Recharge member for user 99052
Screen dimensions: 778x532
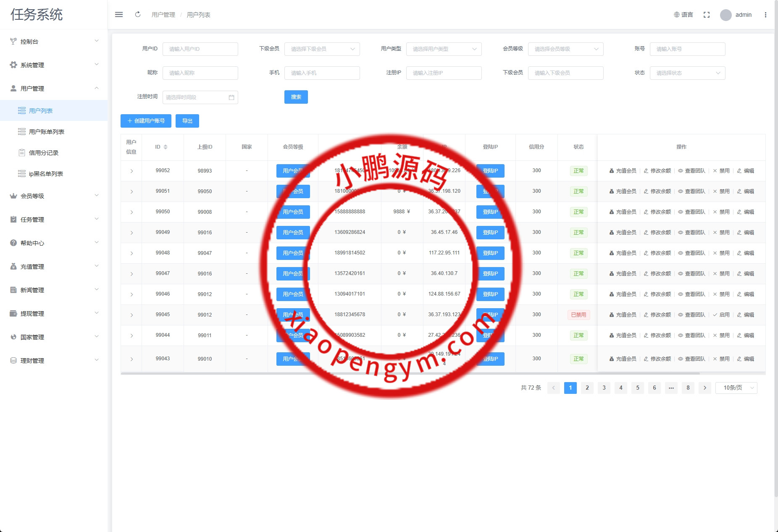coord(623,171)
